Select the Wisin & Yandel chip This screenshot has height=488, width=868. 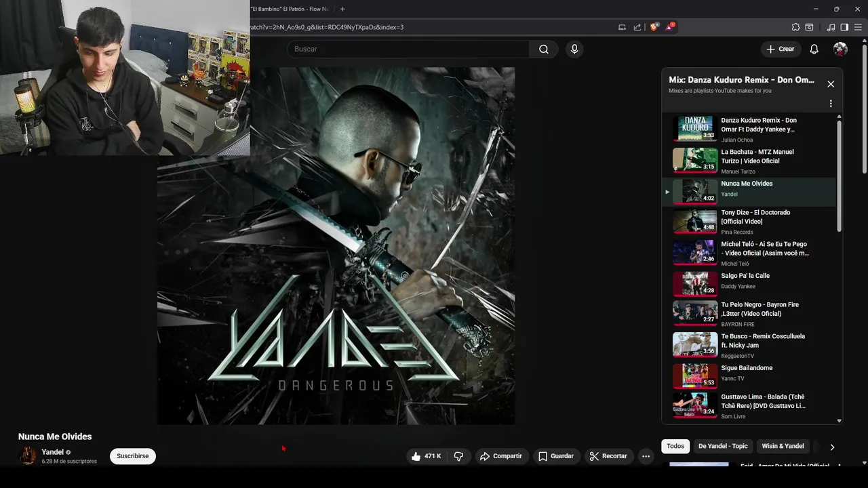(783, 446)
